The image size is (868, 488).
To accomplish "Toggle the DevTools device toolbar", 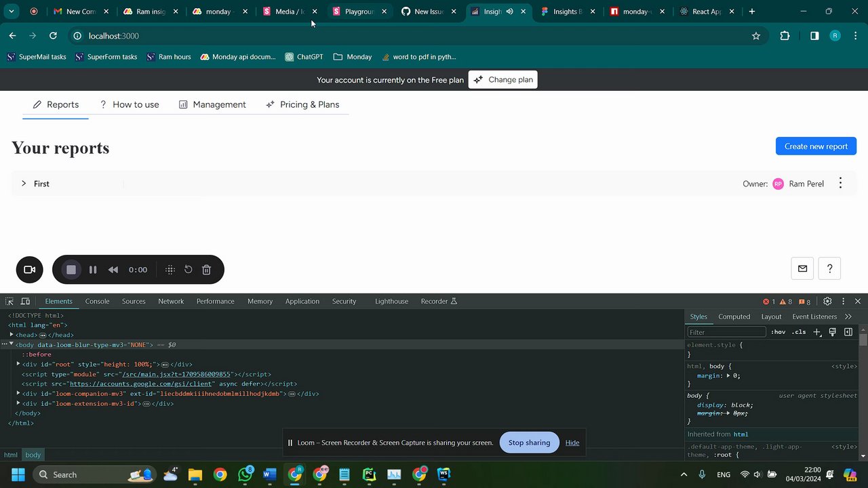I will 25,302.
